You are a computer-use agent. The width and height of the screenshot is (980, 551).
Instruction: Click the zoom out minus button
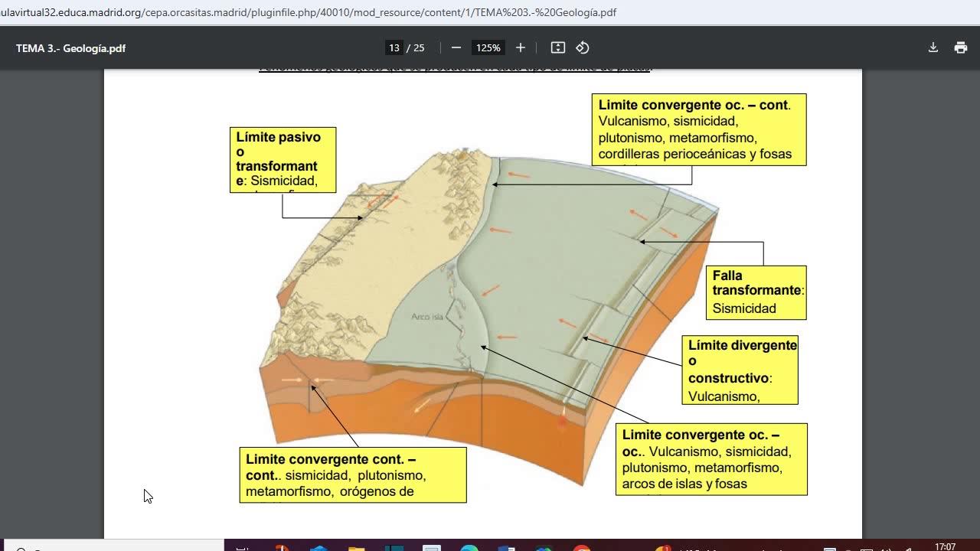tap(456, 47)
